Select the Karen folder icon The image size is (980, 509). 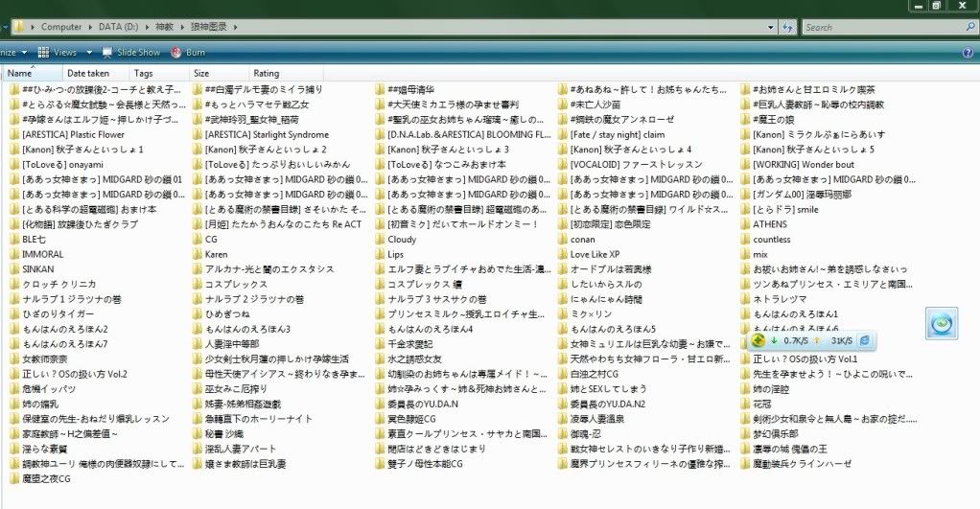pos(198,254)
